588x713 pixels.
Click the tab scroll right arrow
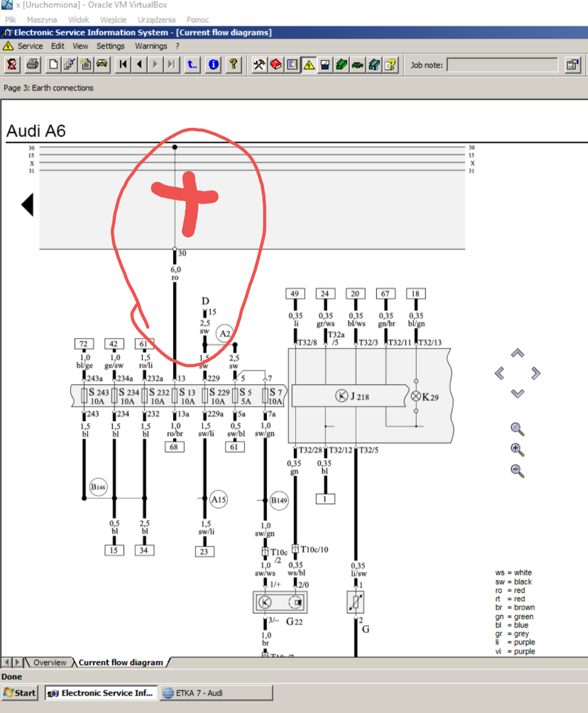tap(18, 662)
